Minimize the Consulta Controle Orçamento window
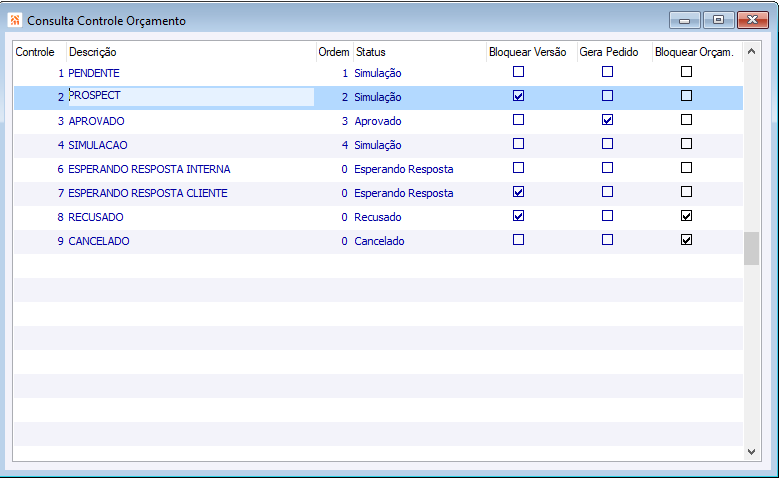 click(x=685, y=20)
